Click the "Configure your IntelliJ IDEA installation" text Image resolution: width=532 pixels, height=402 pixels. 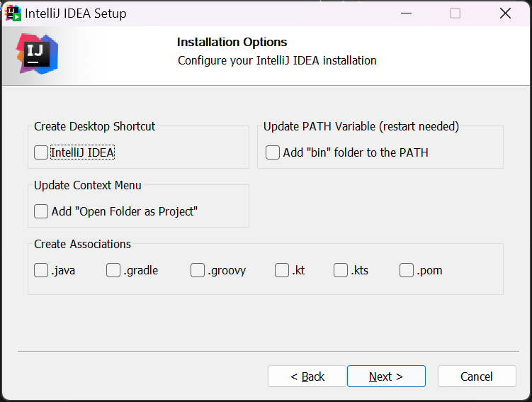pyautogui.click(x=277, y=60)
